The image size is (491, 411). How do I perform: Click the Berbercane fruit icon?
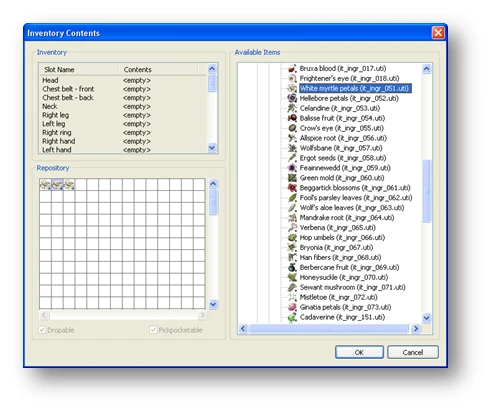[x=292, y=267]
